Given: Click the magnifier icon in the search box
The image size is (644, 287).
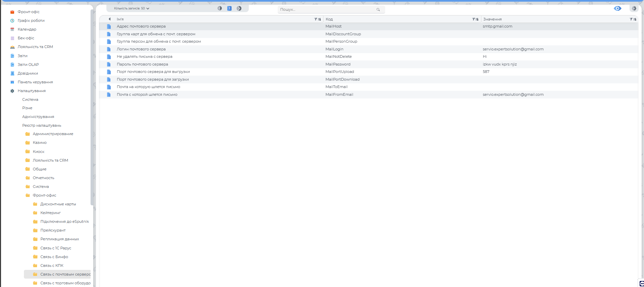Looking at the screenshot, I should (378, 10).
